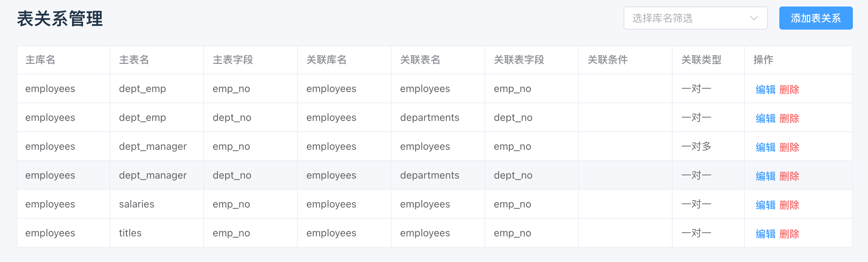Delete the salaries relation row
The image size is (868, 262).
click(789, 205)
